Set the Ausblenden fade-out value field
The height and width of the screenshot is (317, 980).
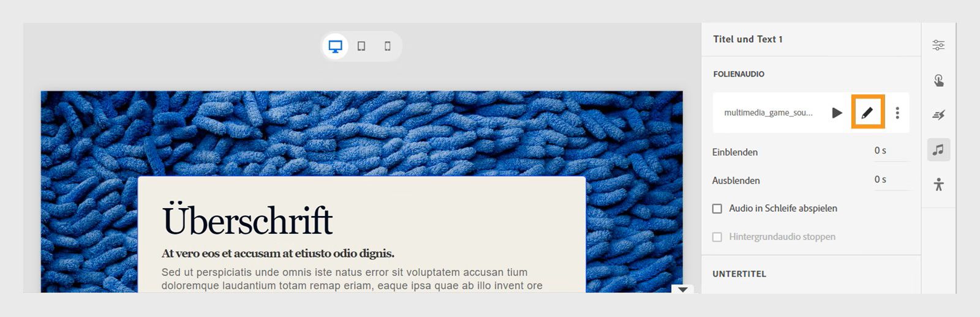click(x=891, y=180)
